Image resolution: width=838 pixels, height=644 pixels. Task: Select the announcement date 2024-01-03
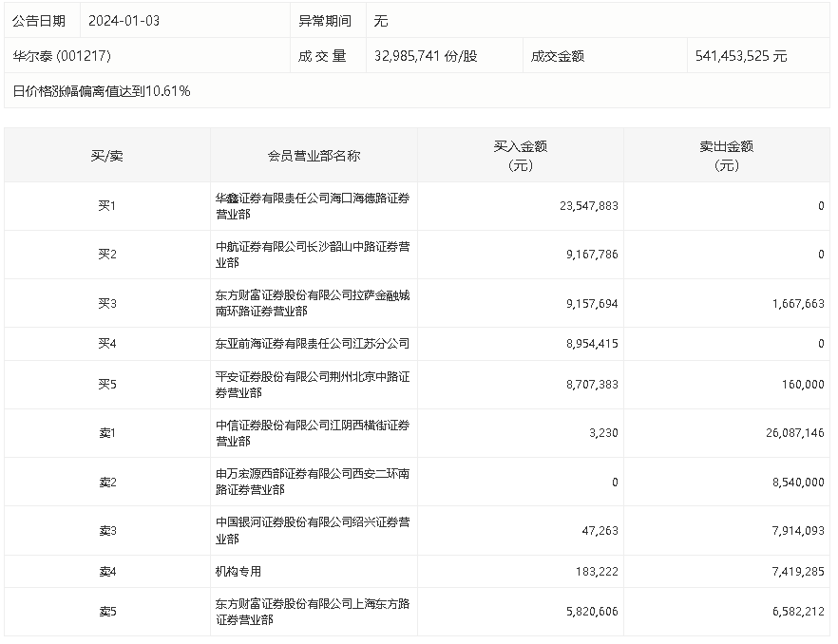point(124,21)
